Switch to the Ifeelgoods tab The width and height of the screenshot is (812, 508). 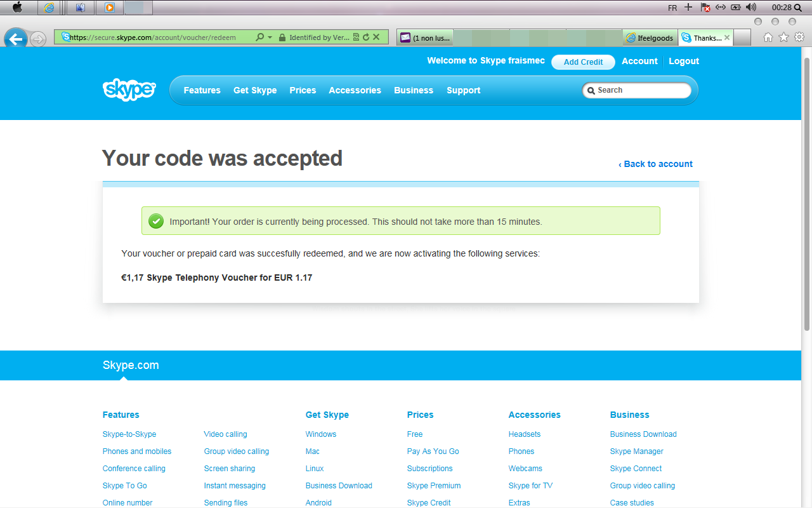[x=650, y=38]
